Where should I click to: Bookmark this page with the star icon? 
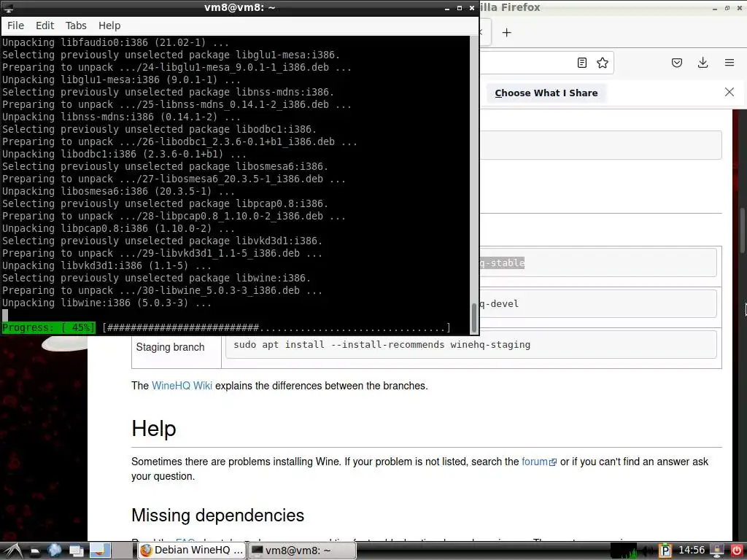click(x=603, y=63)
